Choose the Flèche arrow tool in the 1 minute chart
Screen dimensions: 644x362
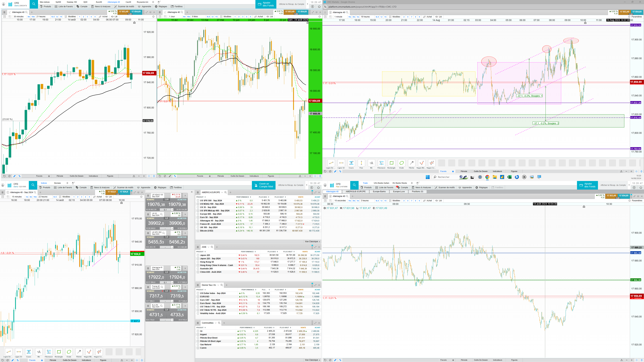tap(412, 163)
